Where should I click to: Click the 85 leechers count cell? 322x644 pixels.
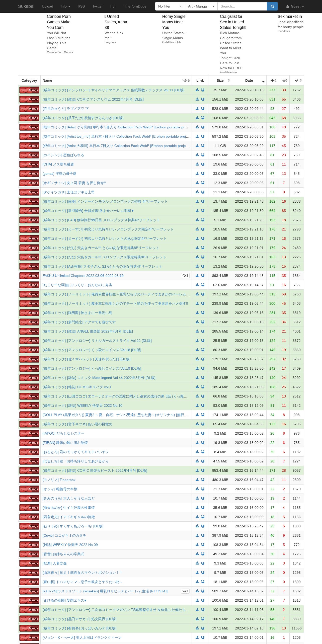[x=284, y=211]
